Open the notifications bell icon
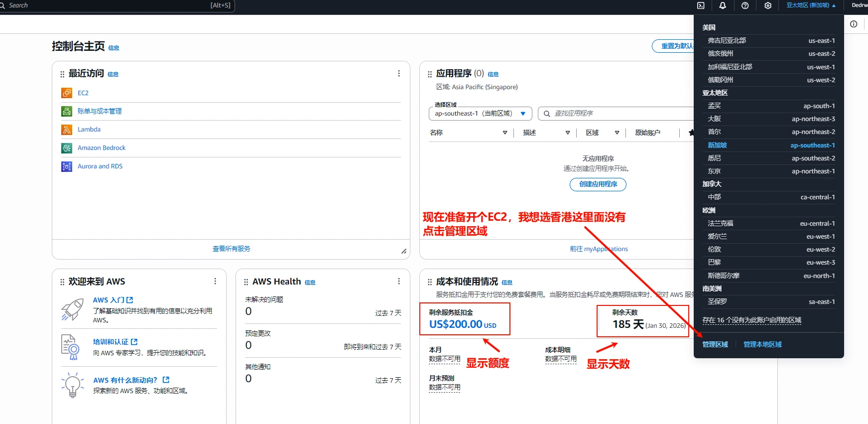 [x=723, y=5]
